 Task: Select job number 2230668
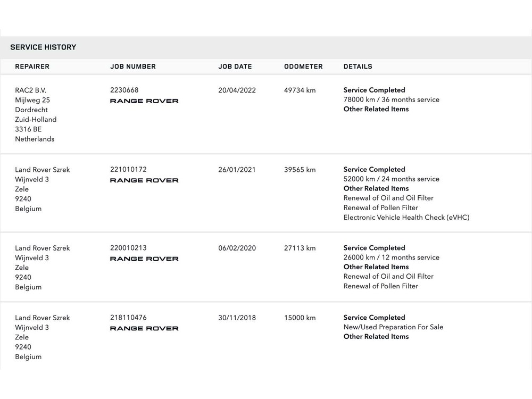(x=124, y=90)
